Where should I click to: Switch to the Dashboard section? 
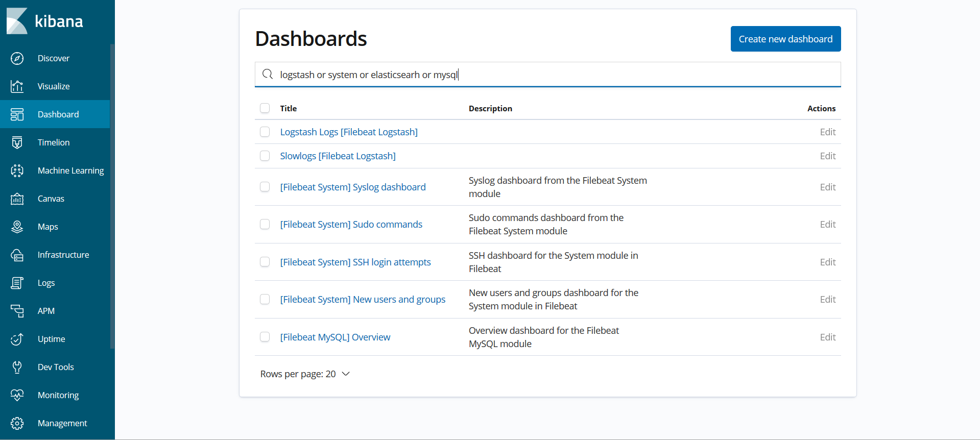(58, 114)
